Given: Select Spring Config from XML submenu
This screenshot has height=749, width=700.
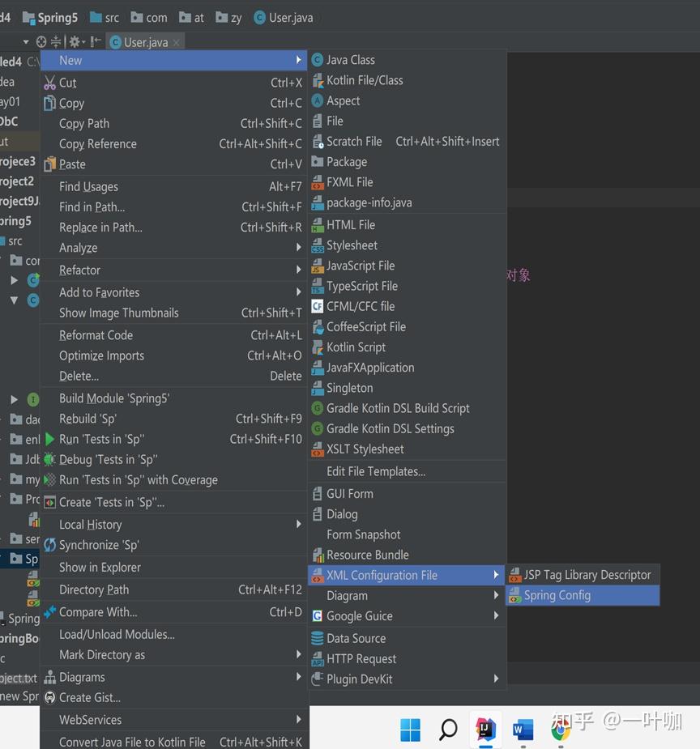Looking at the screenshot, I should coord(583,595).
